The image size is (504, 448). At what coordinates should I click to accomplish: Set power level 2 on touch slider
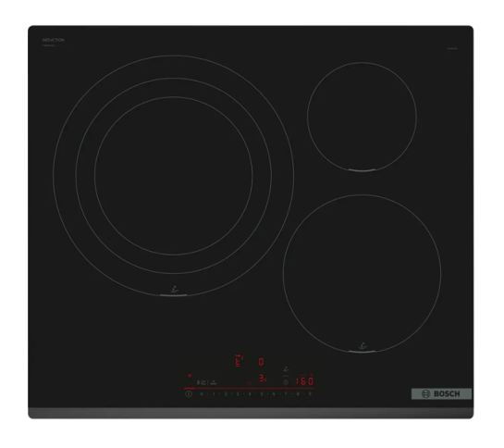point(226,394)
